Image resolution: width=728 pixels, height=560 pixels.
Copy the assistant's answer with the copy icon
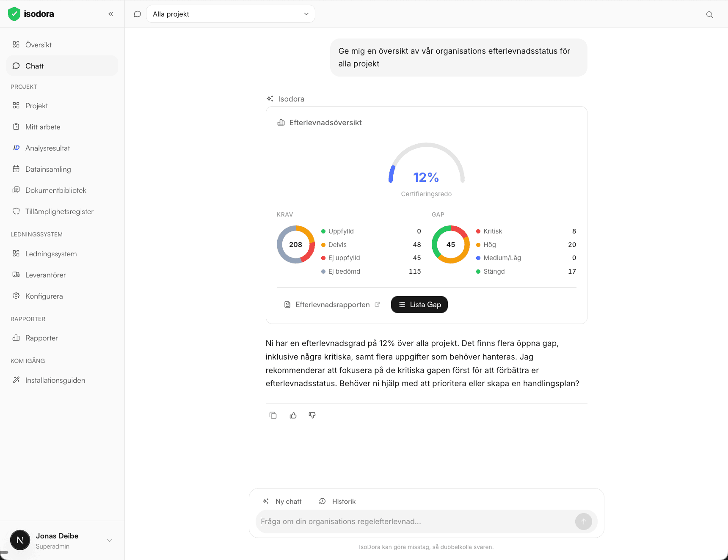coord(273,415)
